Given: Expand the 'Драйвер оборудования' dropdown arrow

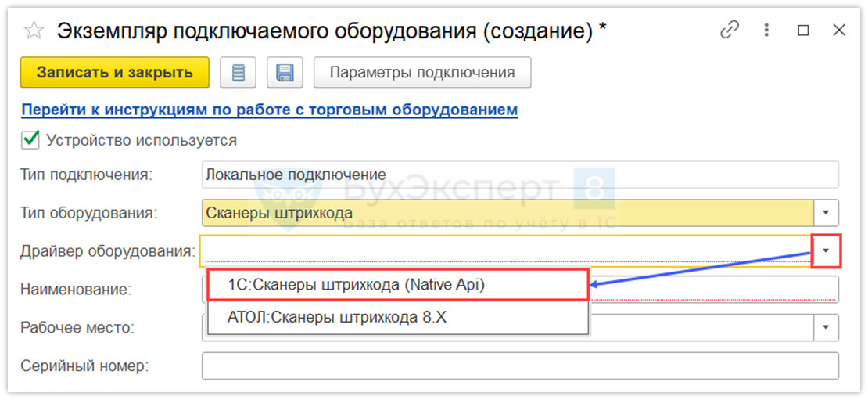Looking at the screenshot, I should pyautogui.click(x=827, y=251).
